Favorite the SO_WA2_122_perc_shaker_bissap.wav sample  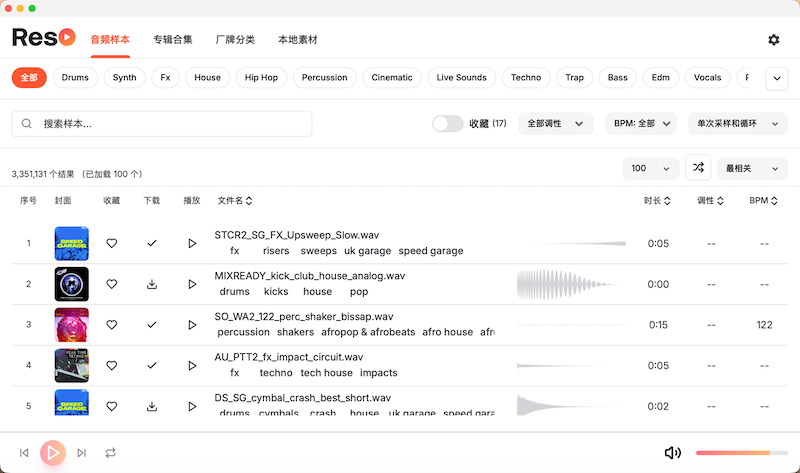112,325
